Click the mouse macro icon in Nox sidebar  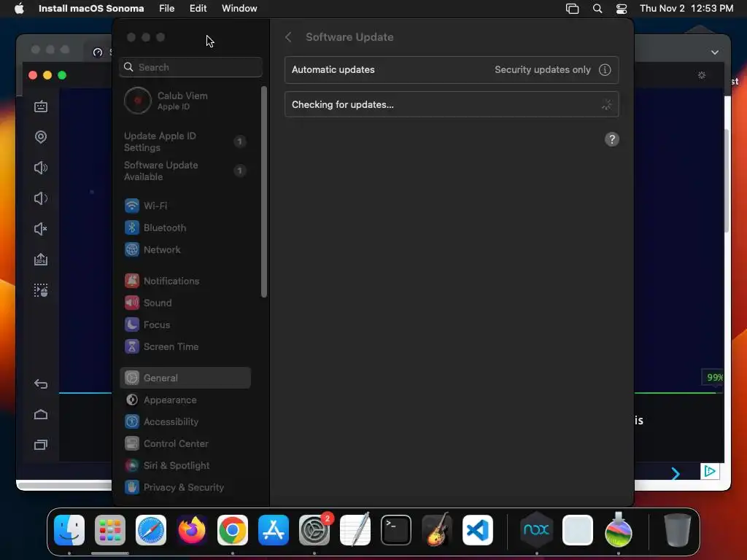(x=41, y=290)
